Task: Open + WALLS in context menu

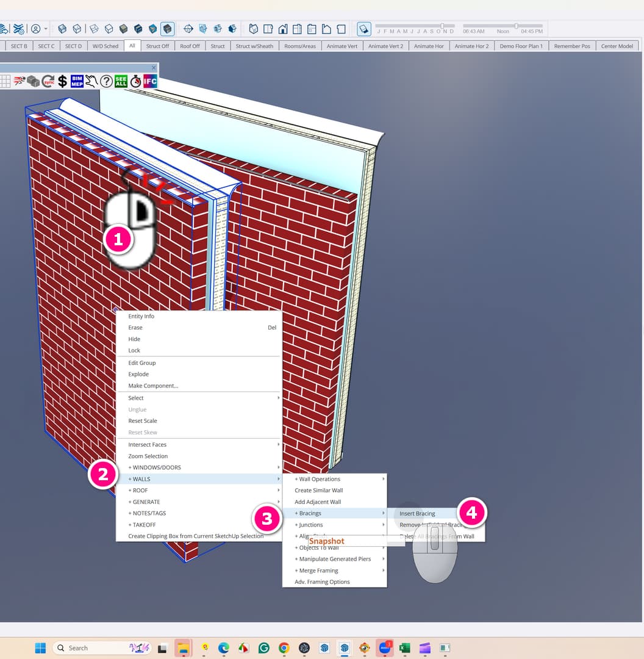Action: coord(199,479)
